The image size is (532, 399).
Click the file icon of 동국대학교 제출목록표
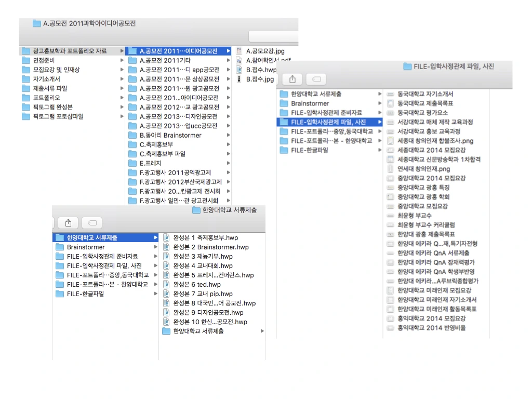click(391, 103)
